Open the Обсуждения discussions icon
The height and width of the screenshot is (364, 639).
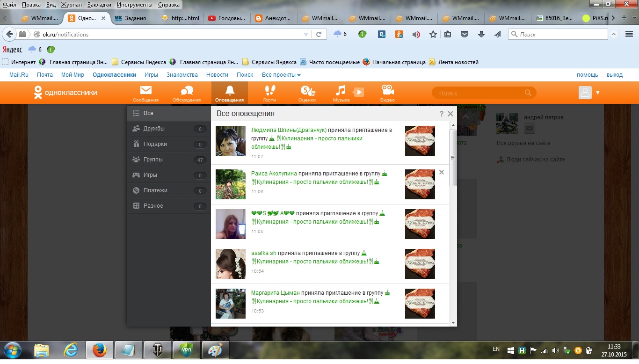tap(187, 93)
